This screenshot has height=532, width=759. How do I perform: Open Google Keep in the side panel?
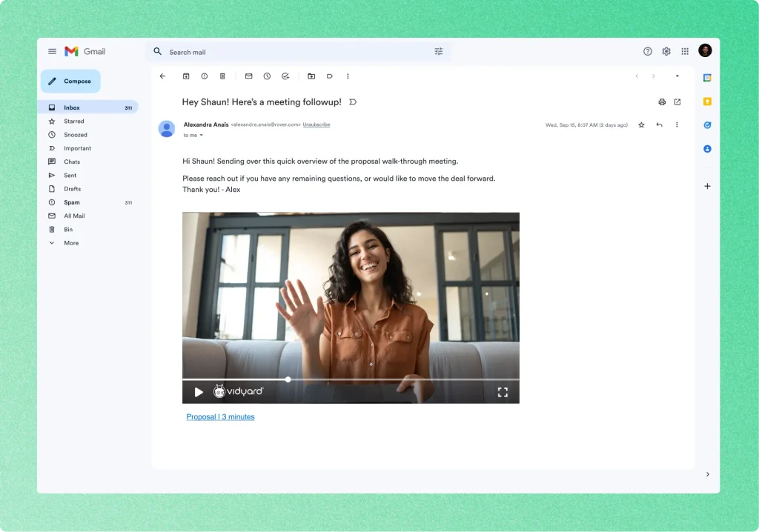click(x=707, y=101)
